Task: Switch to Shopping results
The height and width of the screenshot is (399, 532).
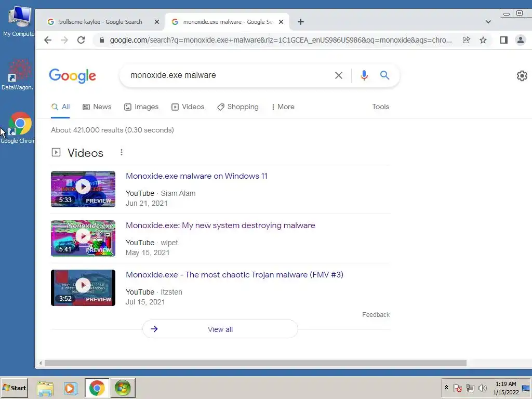Action: coord(237,107)
